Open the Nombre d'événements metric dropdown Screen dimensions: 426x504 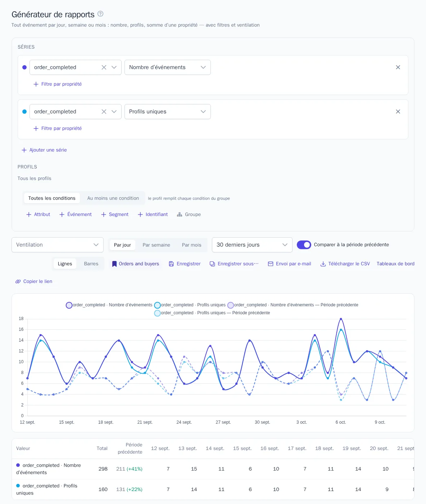[168, 67]
